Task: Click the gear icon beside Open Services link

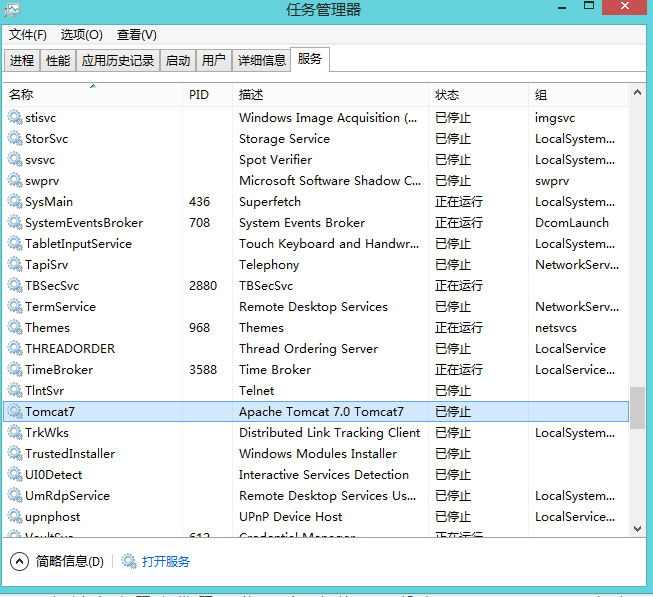Action: click(129, 562)
